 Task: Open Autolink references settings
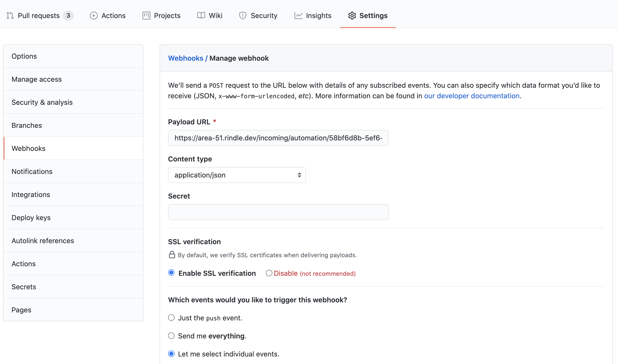[73, 241]
